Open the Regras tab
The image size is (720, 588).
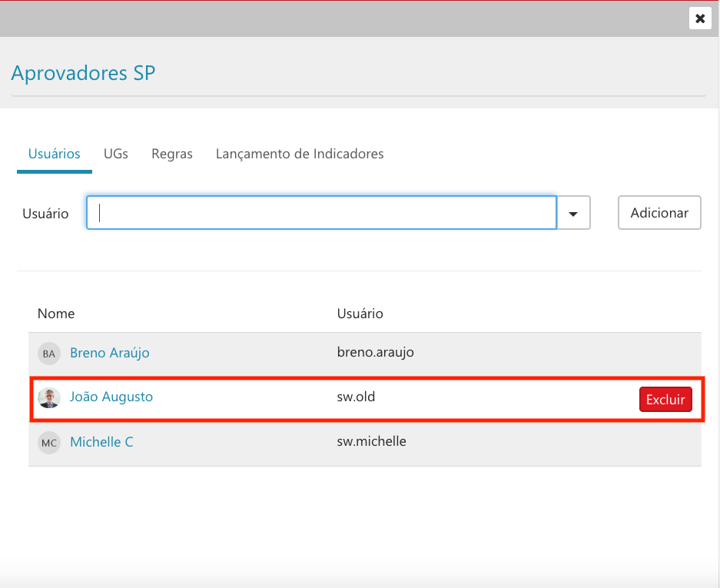pos(172,154)
